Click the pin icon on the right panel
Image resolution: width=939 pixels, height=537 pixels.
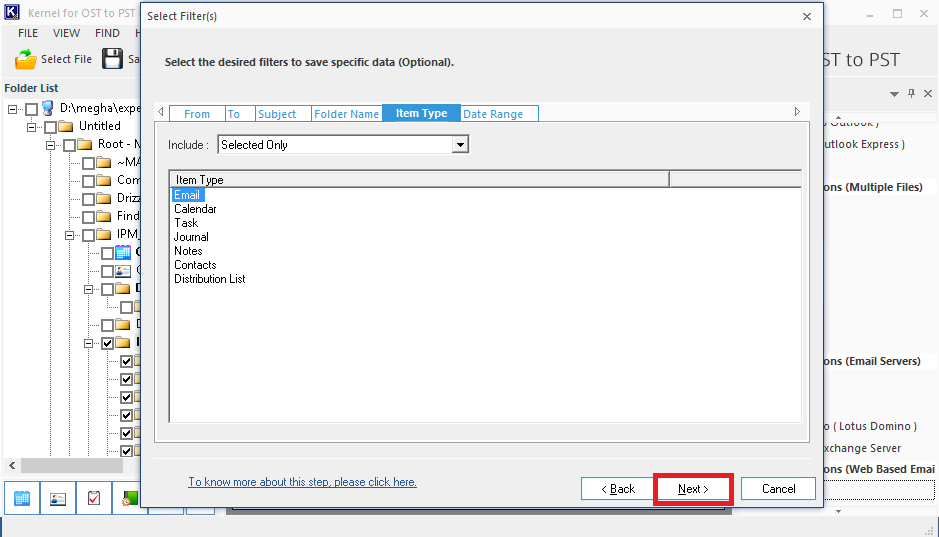tap(911, 93)
